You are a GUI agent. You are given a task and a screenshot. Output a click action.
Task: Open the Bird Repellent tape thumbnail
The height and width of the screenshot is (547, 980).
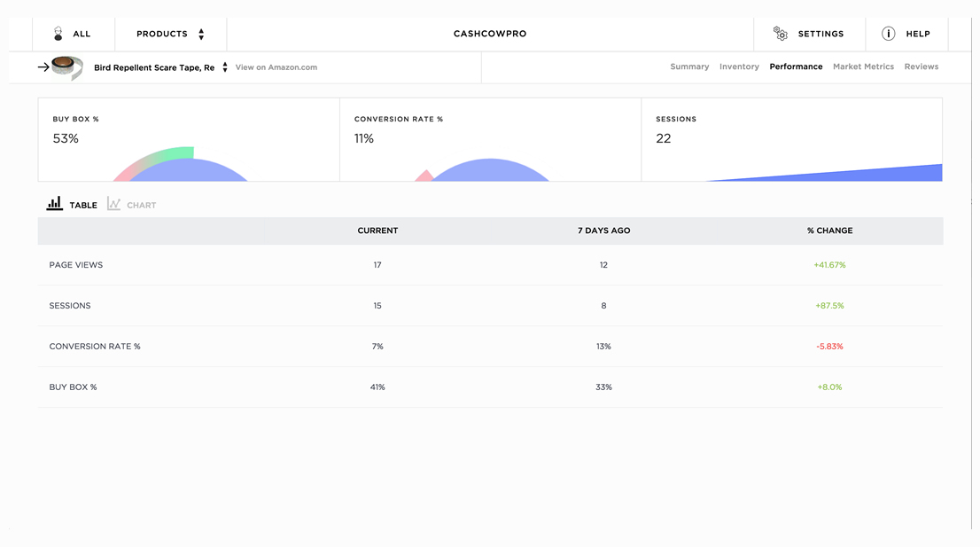pyautogui.click(x=66, y=67)
